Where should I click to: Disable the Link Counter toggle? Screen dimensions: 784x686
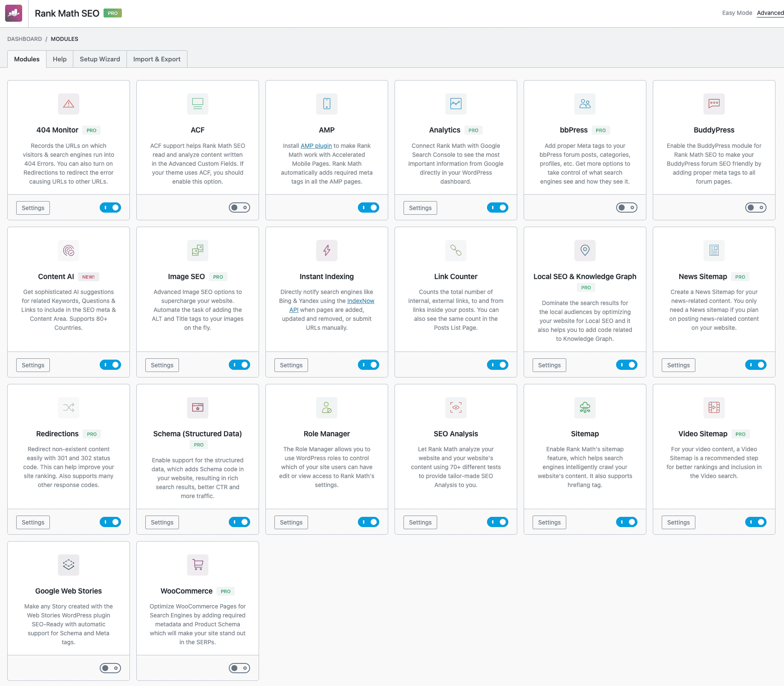click(x=498, y=365)
